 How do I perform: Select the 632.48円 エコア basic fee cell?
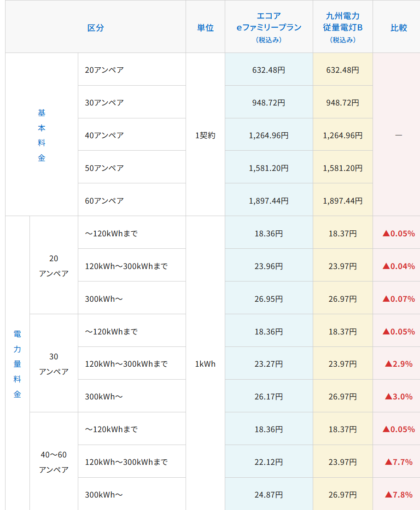268,69
